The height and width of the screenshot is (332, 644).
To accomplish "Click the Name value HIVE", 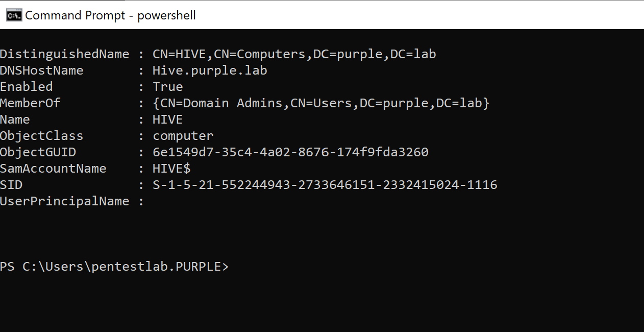I will (167, 120).
